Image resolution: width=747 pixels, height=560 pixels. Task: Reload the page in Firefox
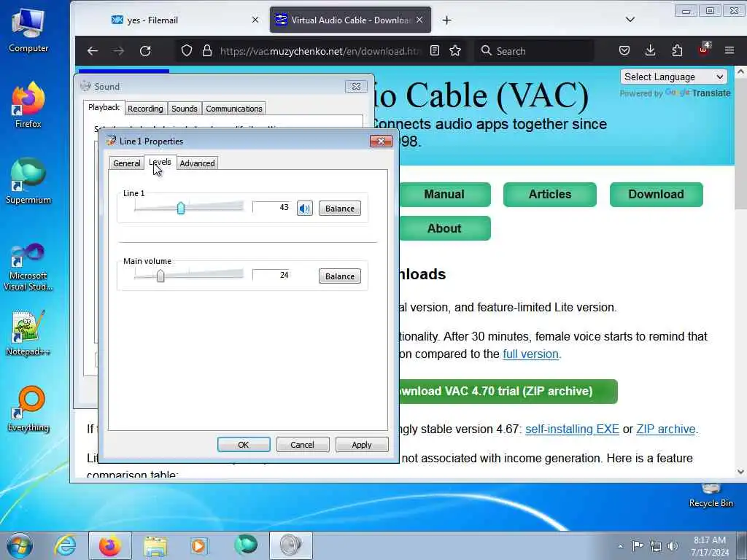[145, 50]
